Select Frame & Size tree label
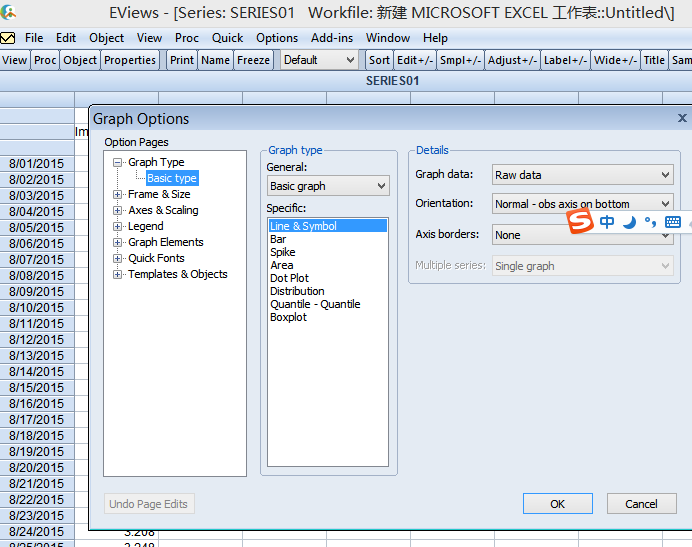 click(159, 194)
